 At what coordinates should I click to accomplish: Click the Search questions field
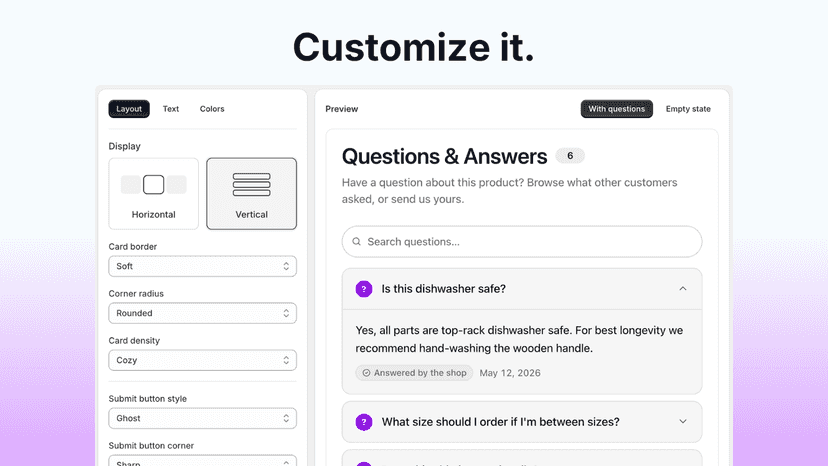click(522, 241)
